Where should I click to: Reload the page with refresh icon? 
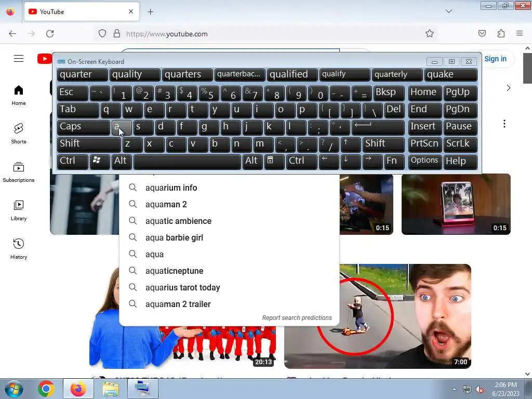(50, 34)
